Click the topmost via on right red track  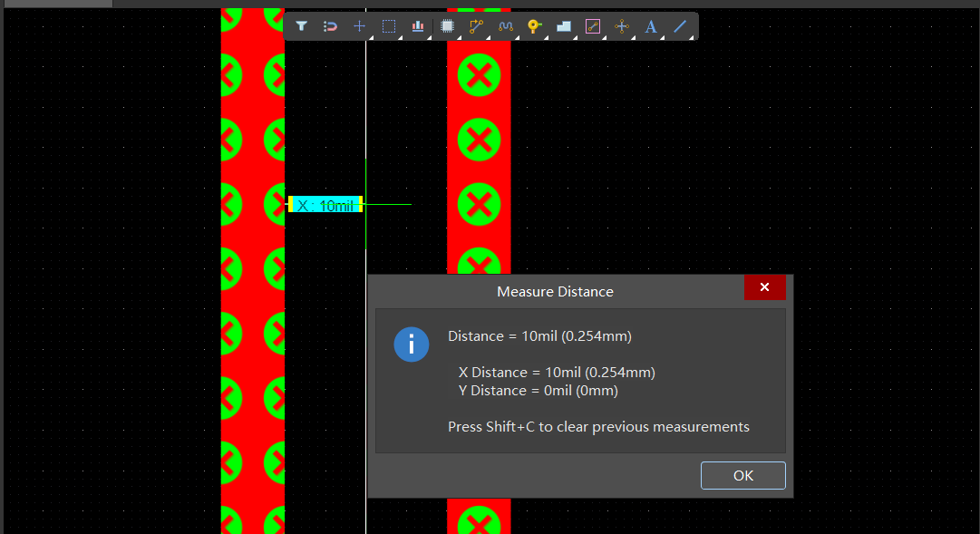tap(479, 76)
